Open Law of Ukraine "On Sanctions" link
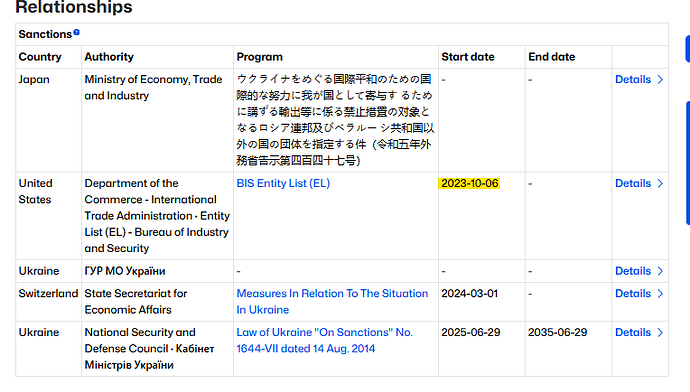 tap(324, 340)
